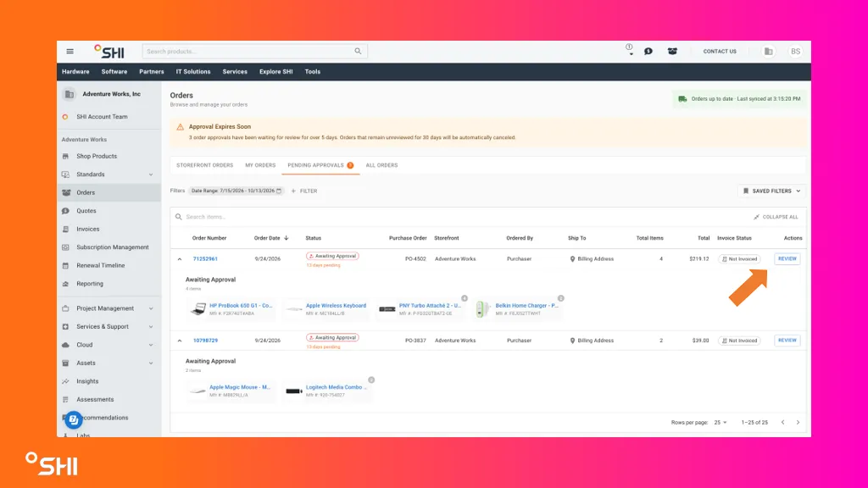The image size is (868, 488).
Task: Expand the Services & Support sidebar section
Action: click(x=151, y=326)
